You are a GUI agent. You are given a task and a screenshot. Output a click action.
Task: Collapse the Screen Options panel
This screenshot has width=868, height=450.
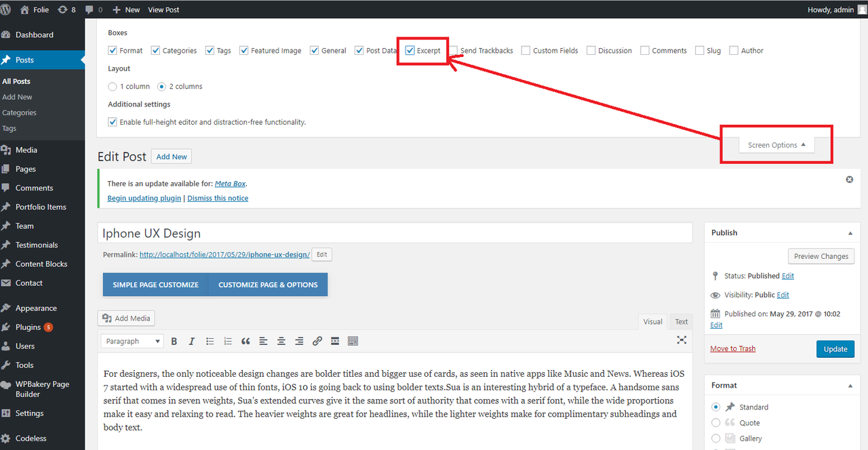tap(776, 145)
